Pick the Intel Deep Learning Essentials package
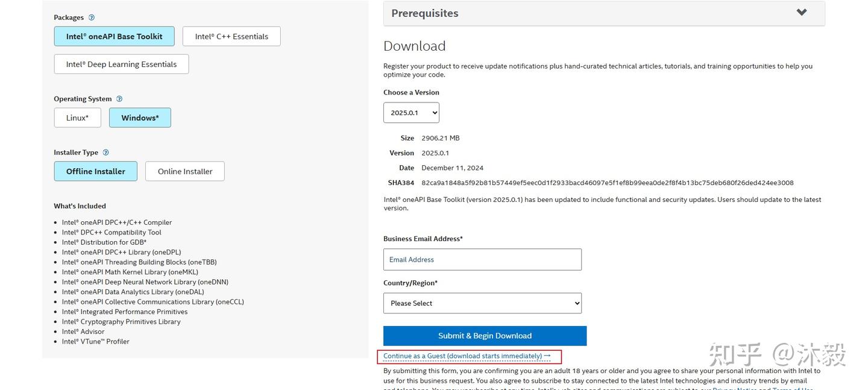This screenshot has width=868, height=390. 121,64
